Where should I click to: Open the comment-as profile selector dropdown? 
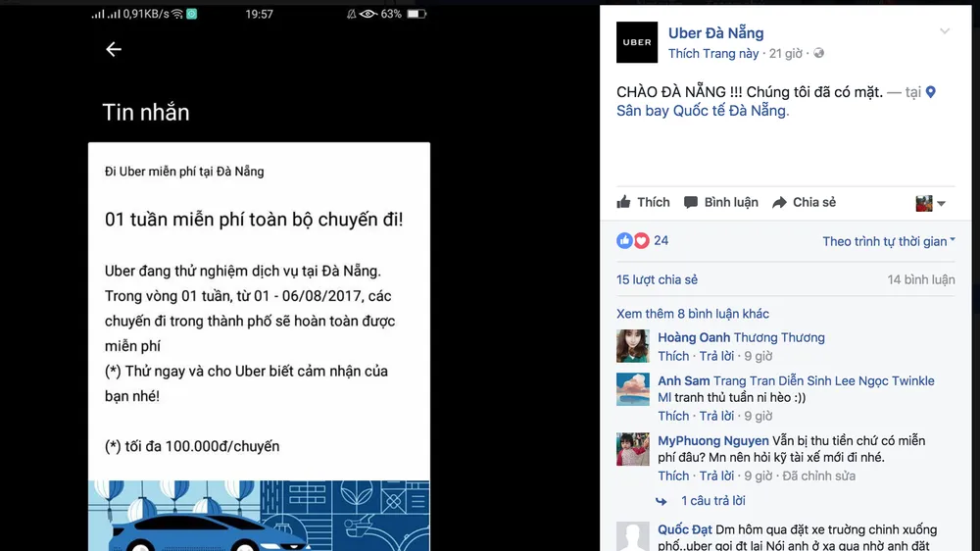[930, 203]
